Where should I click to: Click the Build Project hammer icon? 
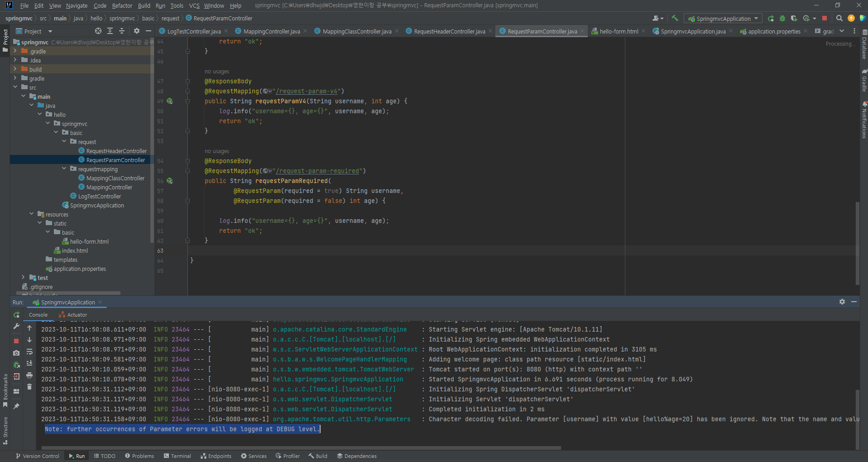(x=675, y=18)
